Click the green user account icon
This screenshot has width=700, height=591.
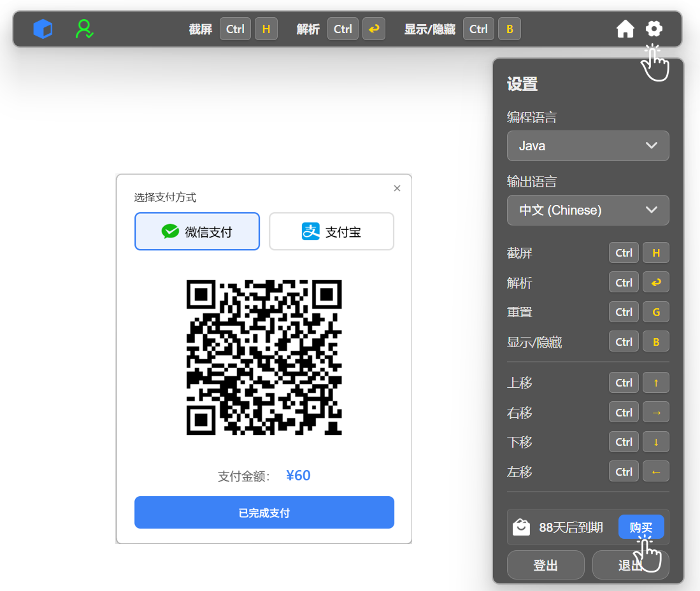click(84, 29)
